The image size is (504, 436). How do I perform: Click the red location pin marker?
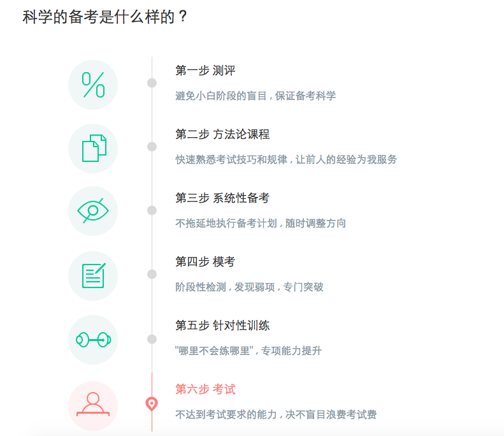(x=152, y=404)
